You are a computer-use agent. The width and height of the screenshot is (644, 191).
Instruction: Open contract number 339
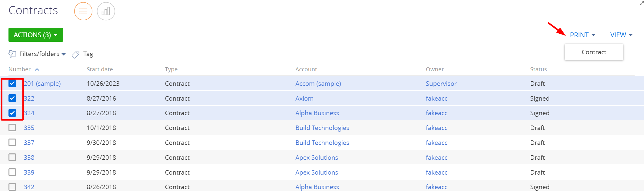(x=29, y=172)
